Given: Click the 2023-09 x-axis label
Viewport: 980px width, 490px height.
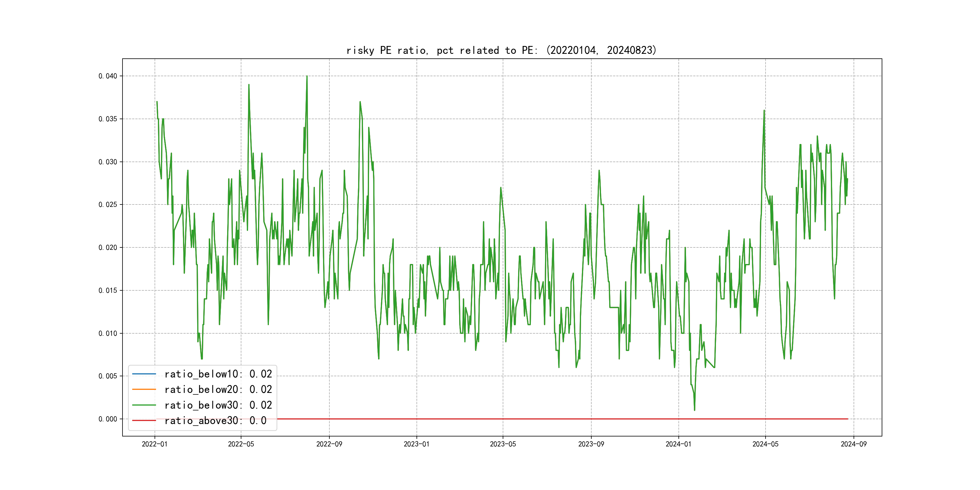Looking at the screenshot, I should pyautogui.click(x=591, y=444).
